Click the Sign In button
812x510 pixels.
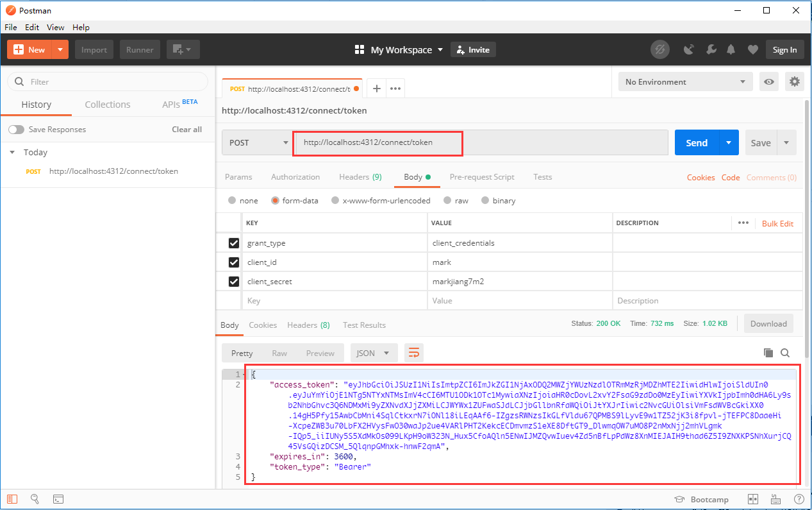784,49
